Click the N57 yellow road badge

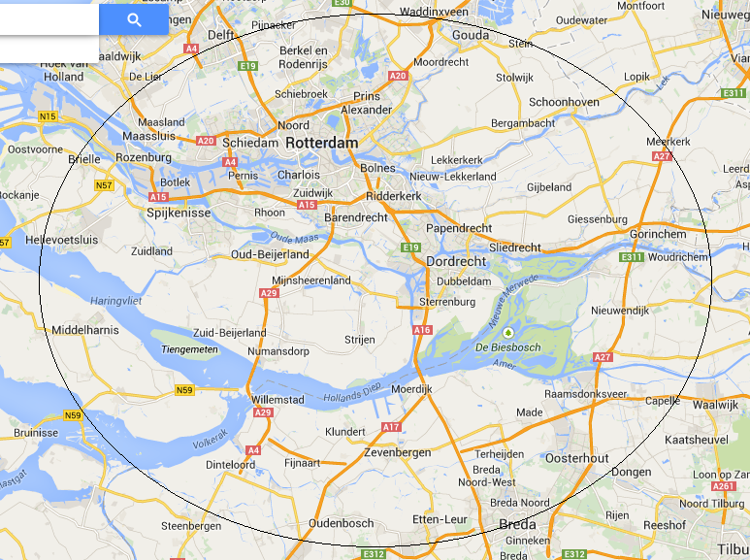pos(104,185)
